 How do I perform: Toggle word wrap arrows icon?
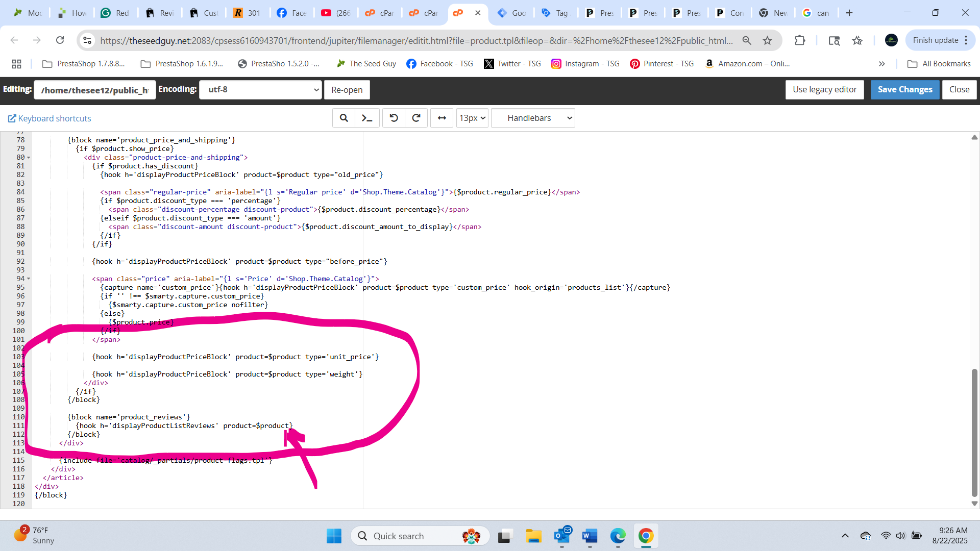pos(442,118)
